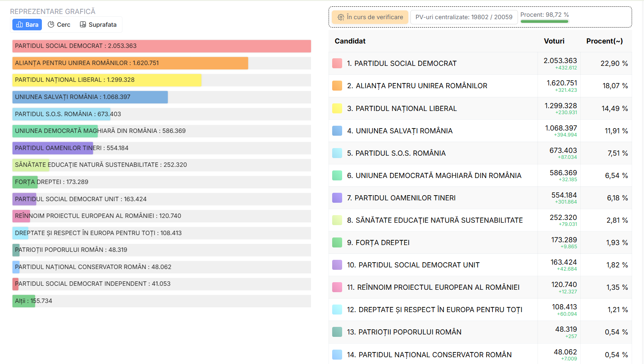The height and width of the screenshot is (364, 644).
Task: Click the Reînnoim Proiectul European bar 120.740
Action: tap(21, 216)
